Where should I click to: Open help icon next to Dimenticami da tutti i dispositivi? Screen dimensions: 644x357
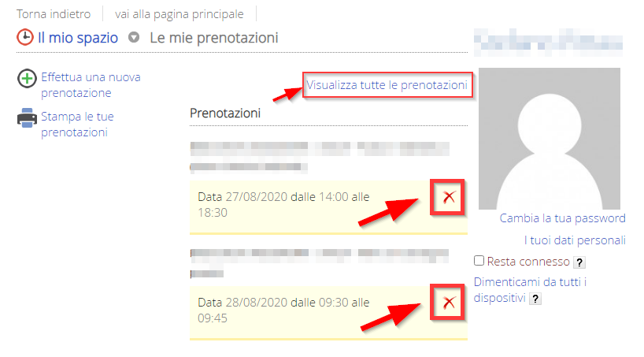pyautogui.click(x=535, y=299)
